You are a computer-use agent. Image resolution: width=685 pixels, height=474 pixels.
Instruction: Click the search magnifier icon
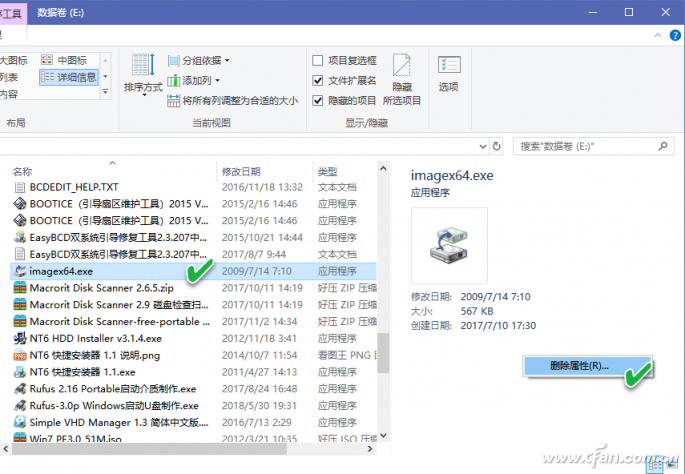click(x=663, y=146)
